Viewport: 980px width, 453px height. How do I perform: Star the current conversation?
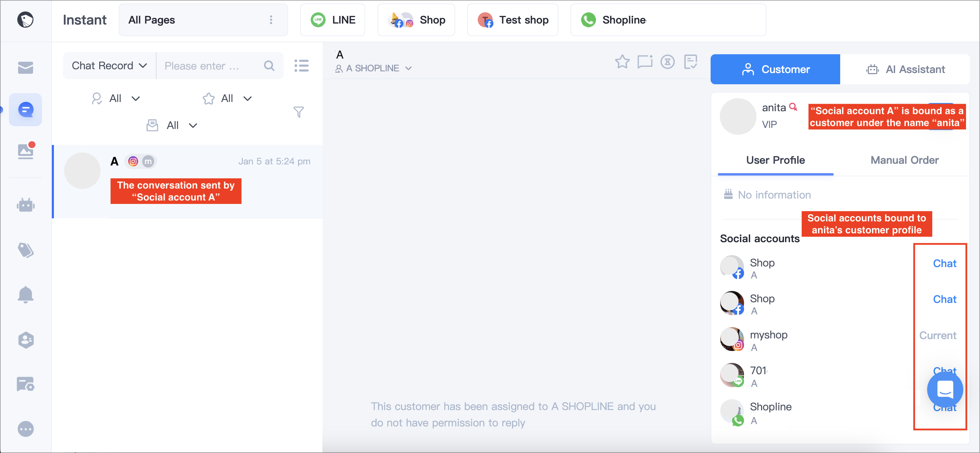(622, 62)
